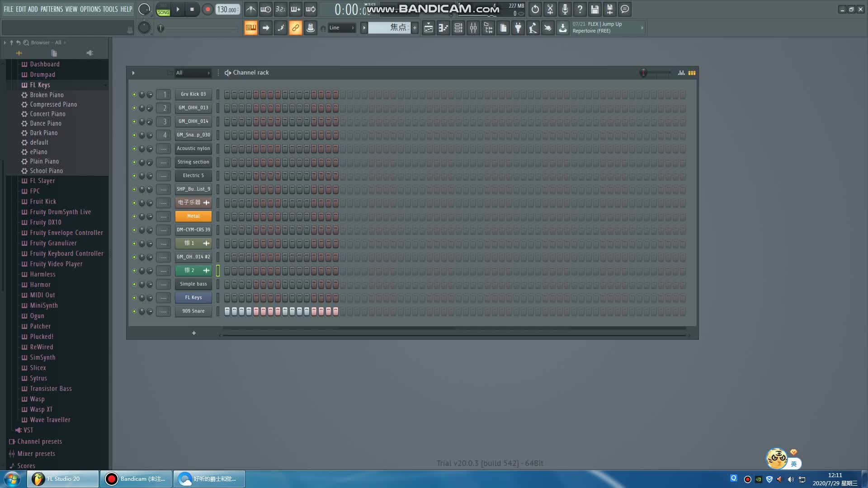This screenshot has width=868, height=488.
Task: Click the microphone recording icon
Action: click(565, 9)
